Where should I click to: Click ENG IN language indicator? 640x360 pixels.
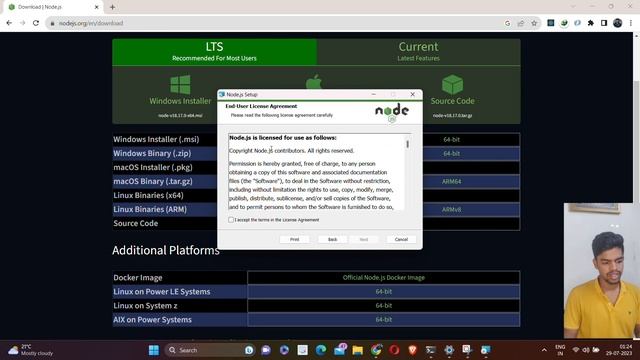click(560, 350)
